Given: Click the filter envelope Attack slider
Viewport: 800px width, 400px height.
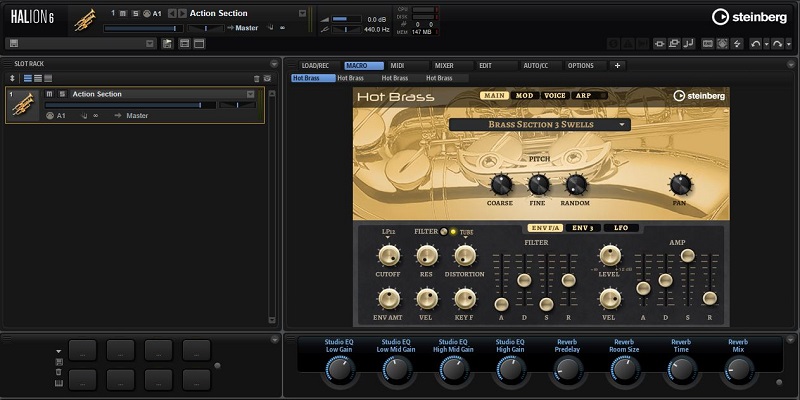Looking at the screenshot, I should point(501,304).
